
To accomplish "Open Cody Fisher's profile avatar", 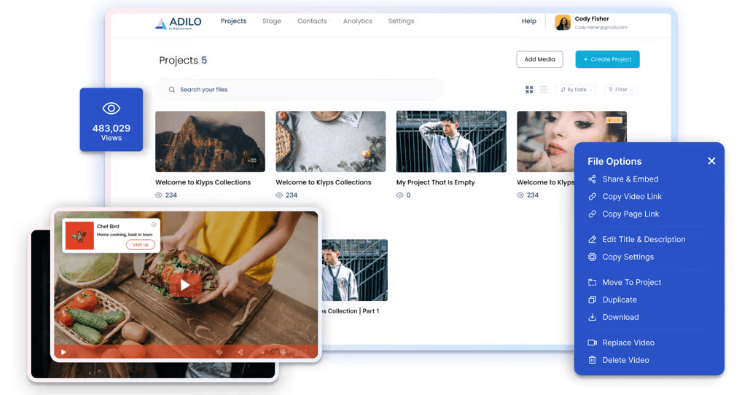I will tap(563, 22).
